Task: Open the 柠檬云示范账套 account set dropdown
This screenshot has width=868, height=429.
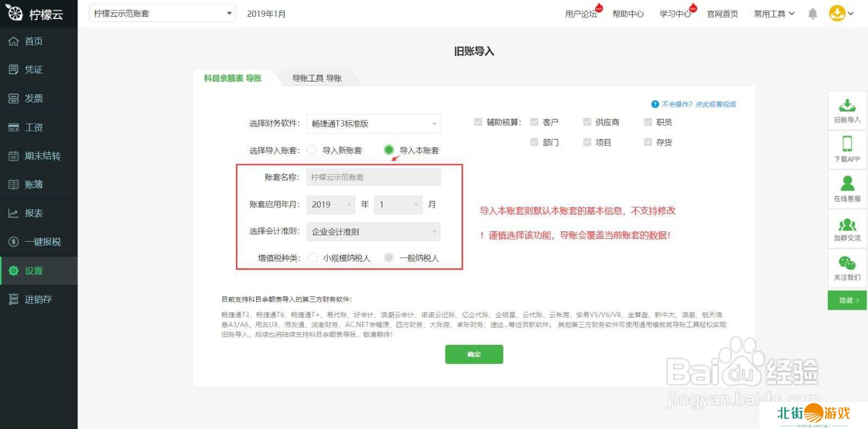Action: (162, 14)
